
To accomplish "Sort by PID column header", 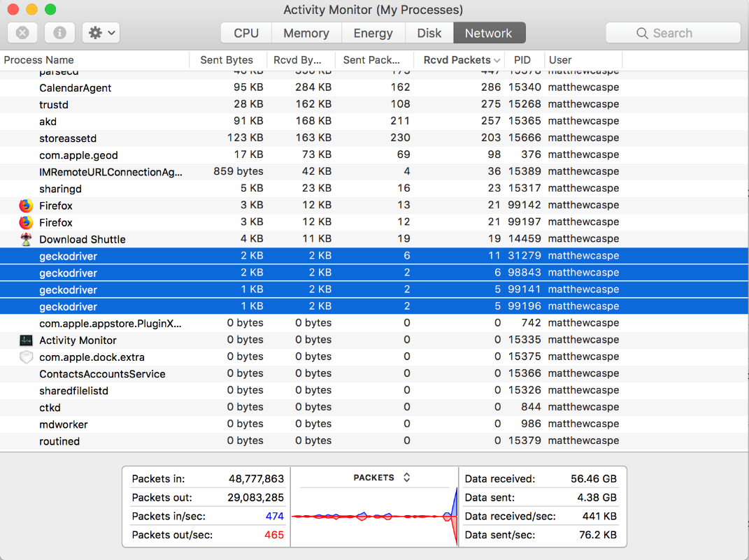I will 522,60.
